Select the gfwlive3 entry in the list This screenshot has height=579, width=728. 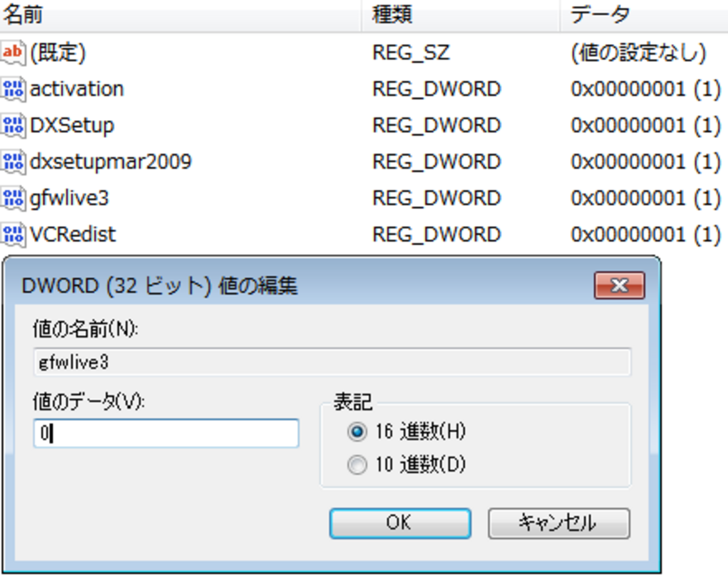tap(69, 198)
